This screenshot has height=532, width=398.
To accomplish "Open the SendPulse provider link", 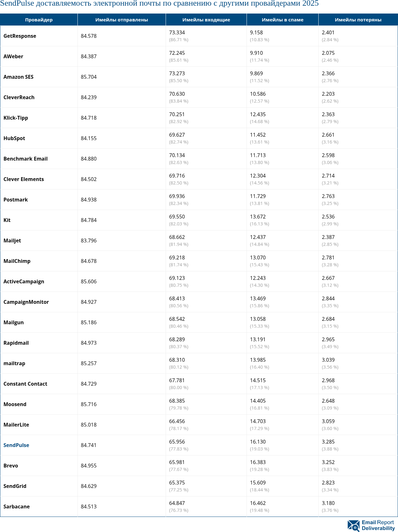I will click(x=16, y=445).
